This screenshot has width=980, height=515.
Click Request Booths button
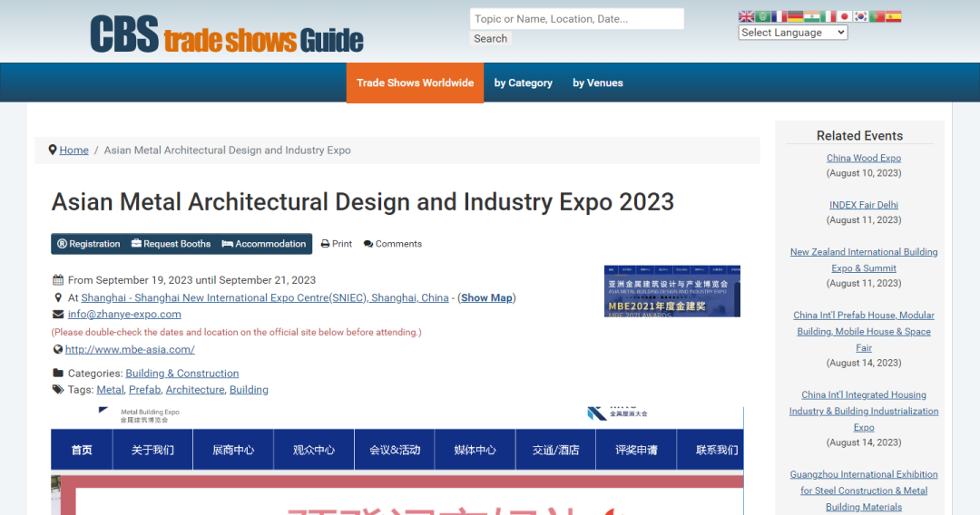tap(171, 244)
